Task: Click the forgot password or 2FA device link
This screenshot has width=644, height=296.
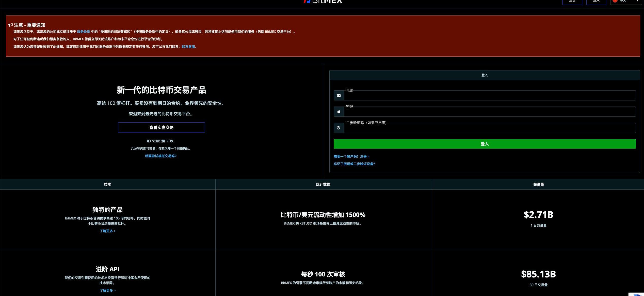Action: [354, 164]
